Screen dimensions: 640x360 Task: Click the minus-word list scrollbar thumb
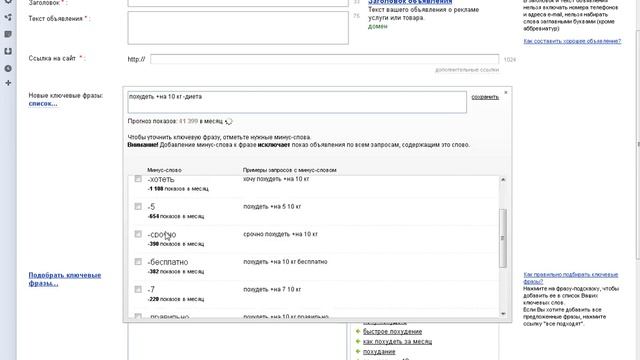point(503,238)
